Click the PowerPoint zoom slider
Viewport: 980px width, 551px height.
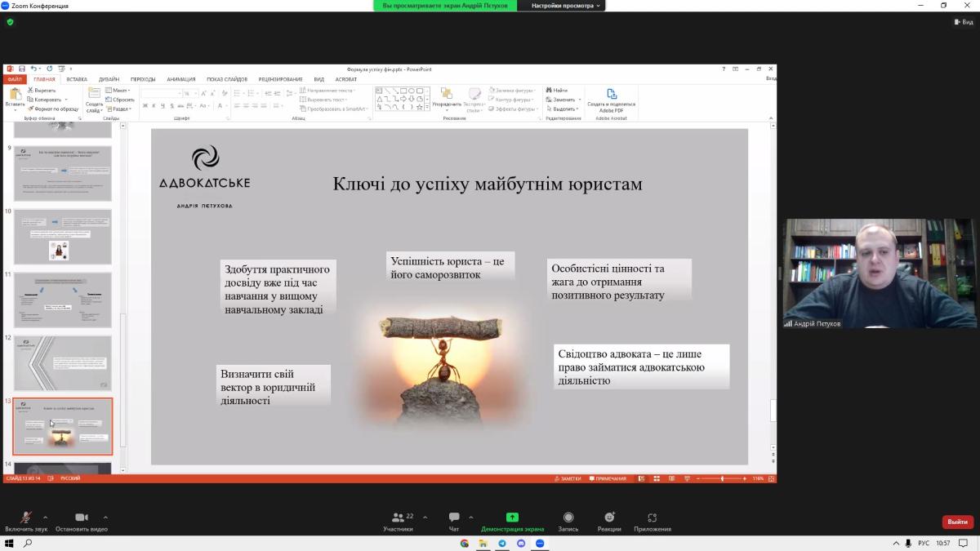(721, 478)
